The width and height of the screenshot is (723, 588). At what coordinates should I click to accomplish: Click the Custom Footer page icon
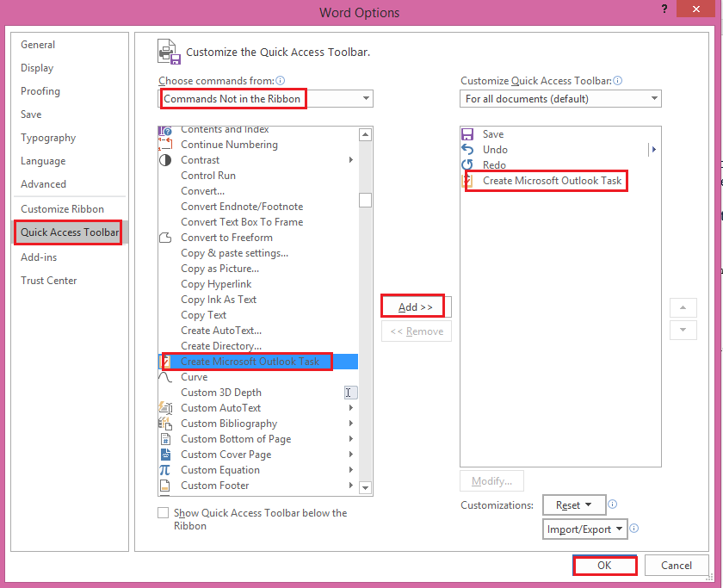164,486
